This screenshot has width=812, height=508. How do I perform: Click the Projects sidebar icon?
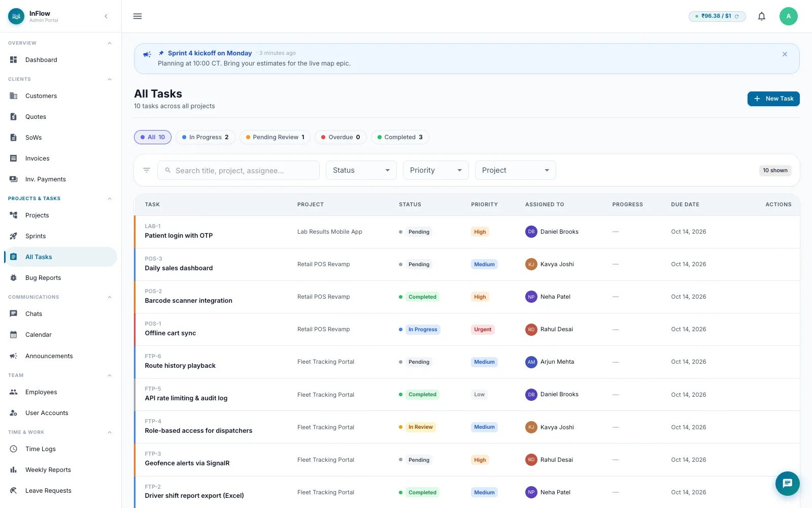14,215
